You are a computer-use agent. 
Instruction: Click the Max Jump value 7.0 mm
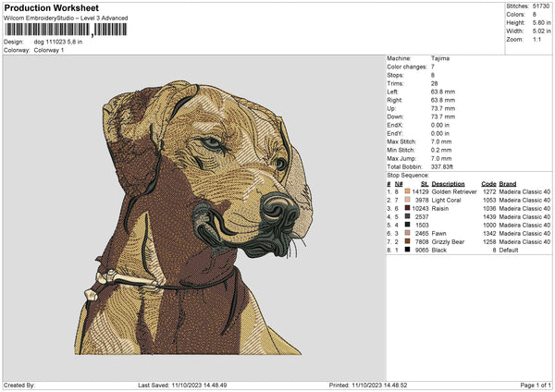[441, 158]
